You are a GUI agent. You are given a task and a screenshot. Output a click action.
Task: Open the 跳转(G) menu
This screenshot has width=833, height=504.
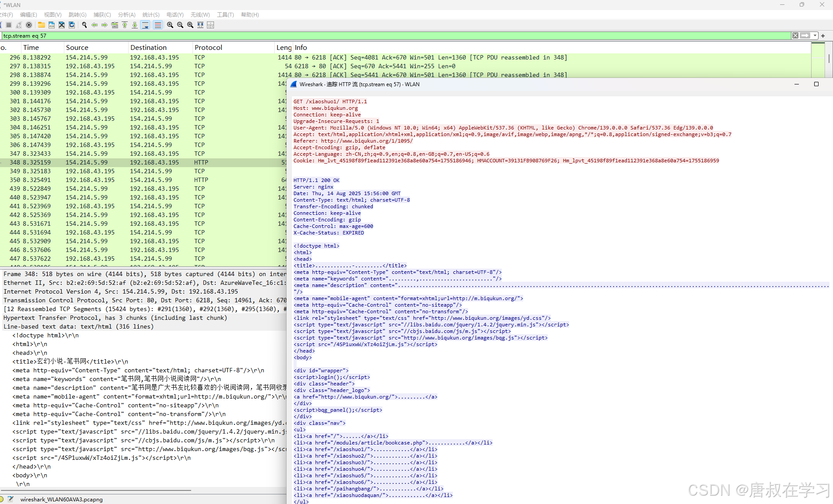(x=77, y=15)
